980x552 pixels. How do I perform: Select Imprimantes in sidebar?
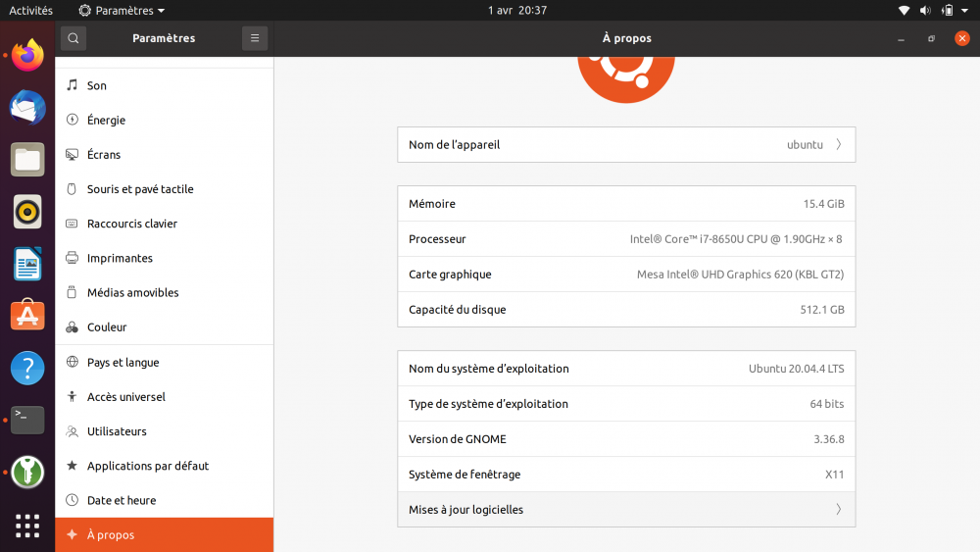coord(165,258)
